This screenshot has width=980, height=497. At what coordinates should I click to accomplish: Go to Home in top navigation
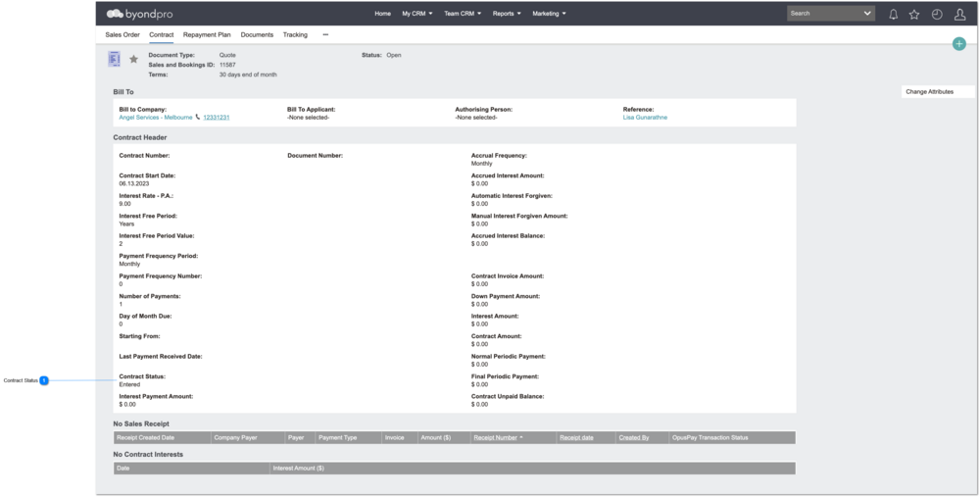pyautogui.click(x=382, y=13)
